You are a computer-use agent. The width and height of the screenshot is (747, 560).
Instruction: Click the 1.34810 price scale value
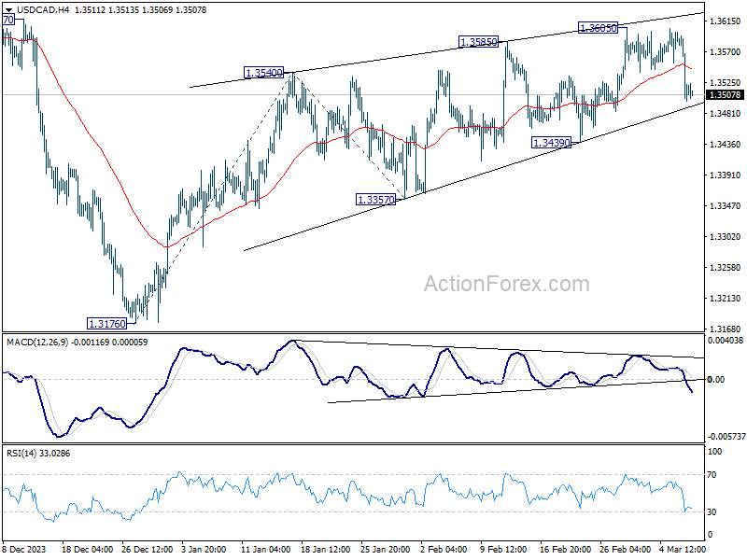click(726, 113)
